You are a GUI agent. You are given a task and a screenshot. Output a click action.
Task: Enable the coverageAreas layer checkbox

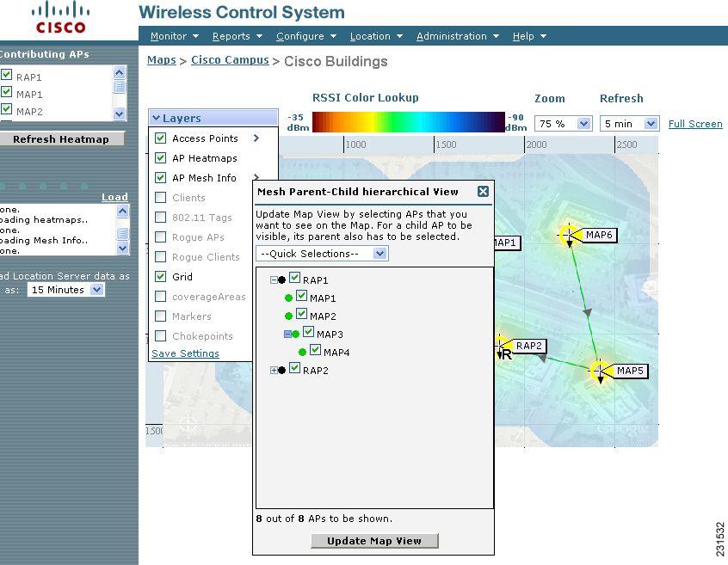(161, 296)
